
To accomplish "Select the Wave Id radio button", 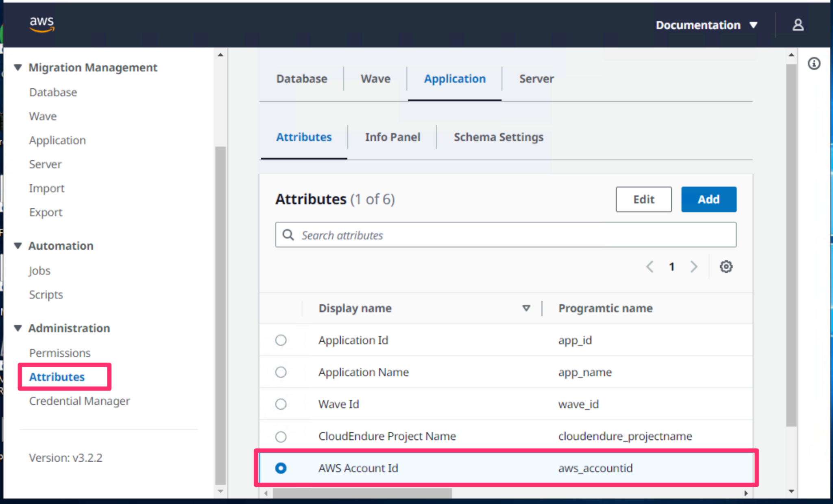I will (x=281, y=404).
